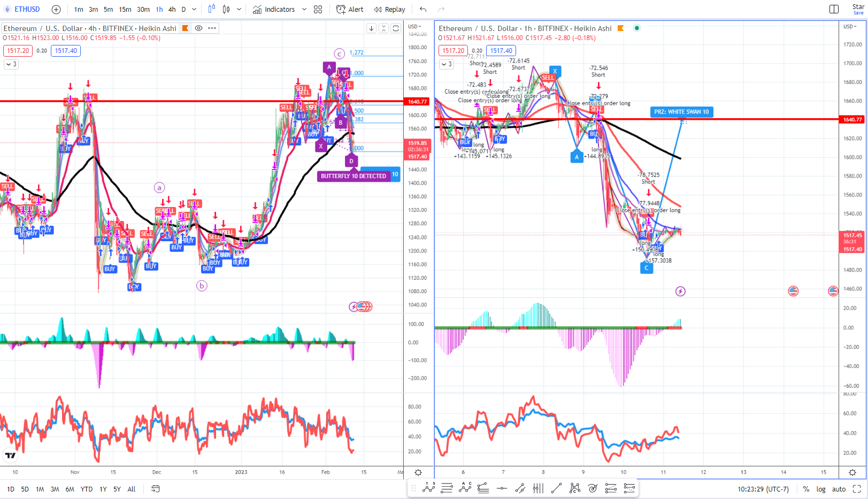Select the 15m timeframe
Image resolution: width=868 pixels, height=499 pixels.
(125, 9)
